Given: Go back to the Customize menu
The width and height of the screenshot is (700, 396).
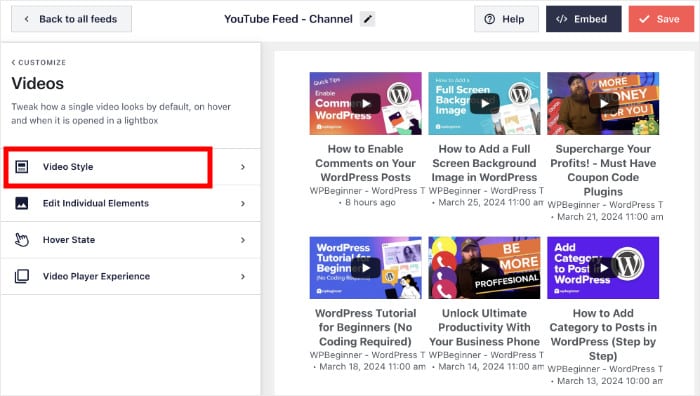Looking at the screenshot, I should 39,63.
